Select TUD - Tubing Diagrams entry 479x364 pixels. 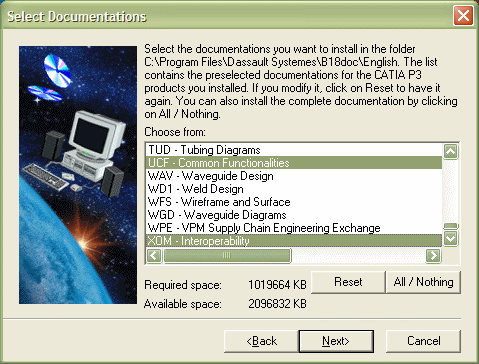[294, 150]
